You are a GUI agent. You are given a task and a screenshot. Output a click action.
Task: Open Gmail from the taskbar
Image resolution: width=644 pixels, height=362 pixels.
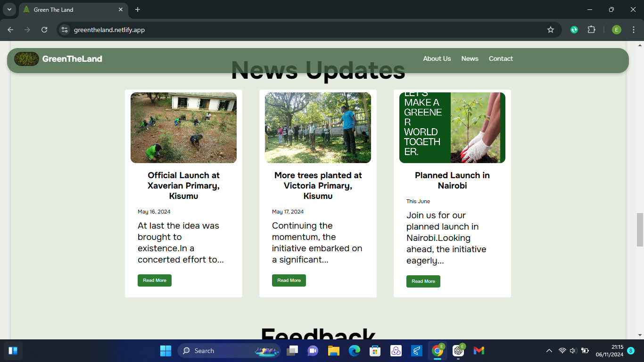(x=479, y=351)
